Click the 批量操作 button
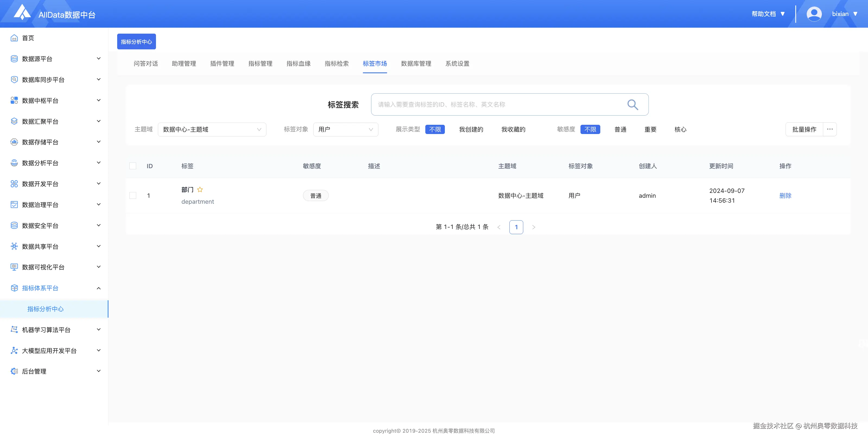 click(804, 129)
